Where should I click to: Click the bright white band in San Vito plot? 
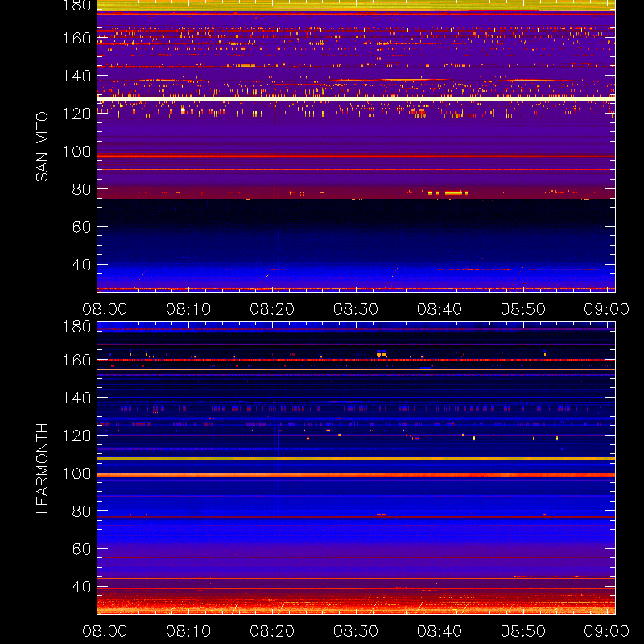coord(356,99)
